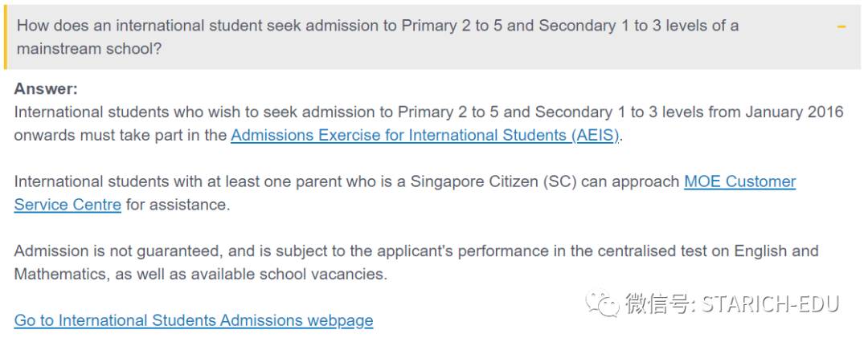Click the bold "Answer:" label
The height and width of the screenshot is (342, 868).
pos(46,89)
